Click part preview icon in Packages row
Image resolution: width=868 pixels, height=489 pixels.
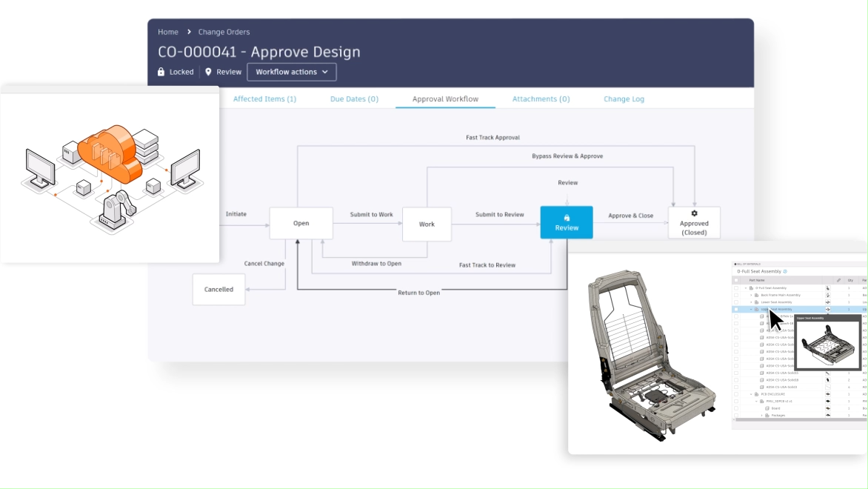[828, 416]
